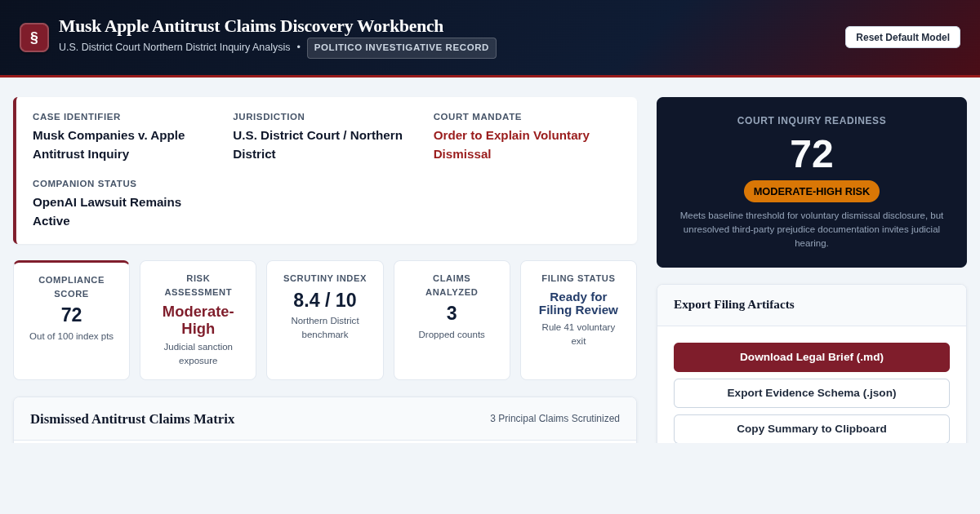The width and height of the screenshot is (980, 514).
Task: Click 'Judicial sanction exposure' caption
Action: pyautogui.click(x=198, y=353)
